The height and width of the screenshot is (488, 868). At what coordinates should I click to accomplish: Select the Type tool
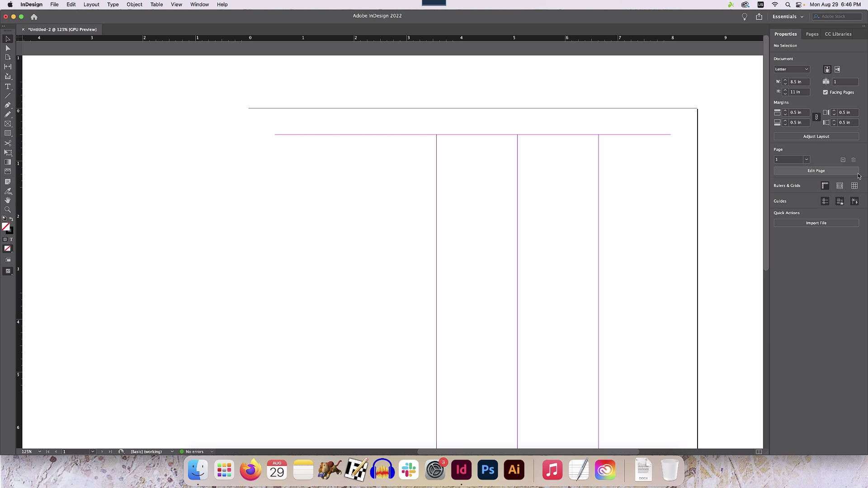[8, 87]
